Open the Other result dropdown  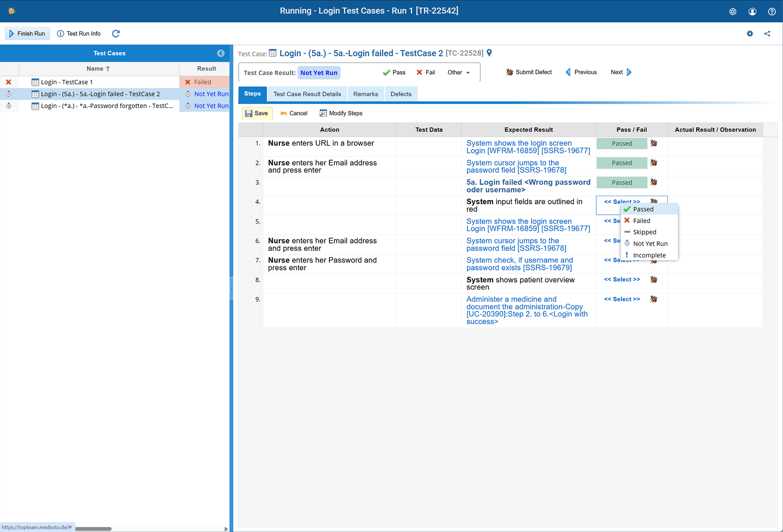pyautogui.click(x=459, y=73)
